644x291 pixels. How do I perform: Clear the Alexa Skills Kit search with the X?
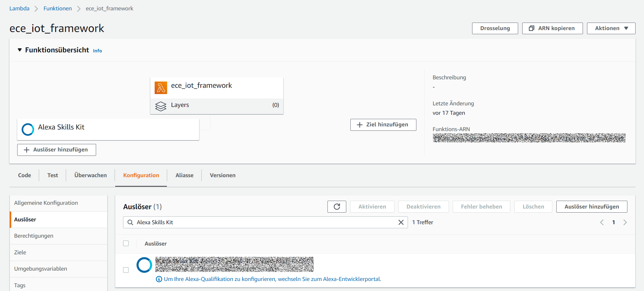(401, 222)
